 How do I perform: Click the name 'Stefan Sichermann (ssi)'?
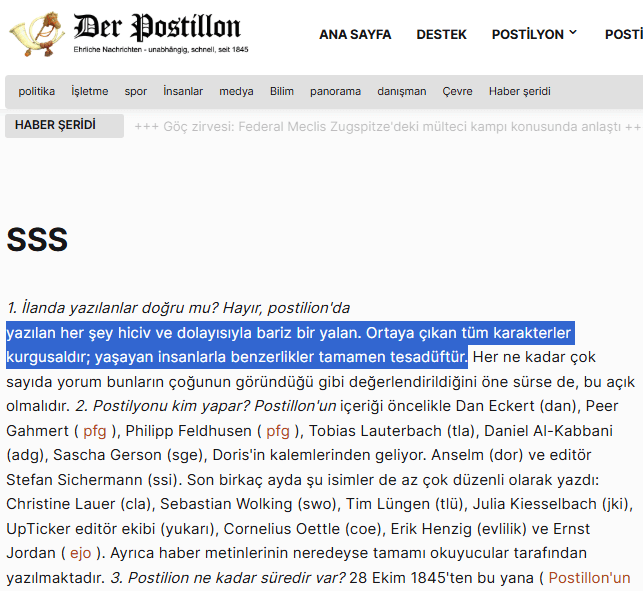[x=91, y=480]
